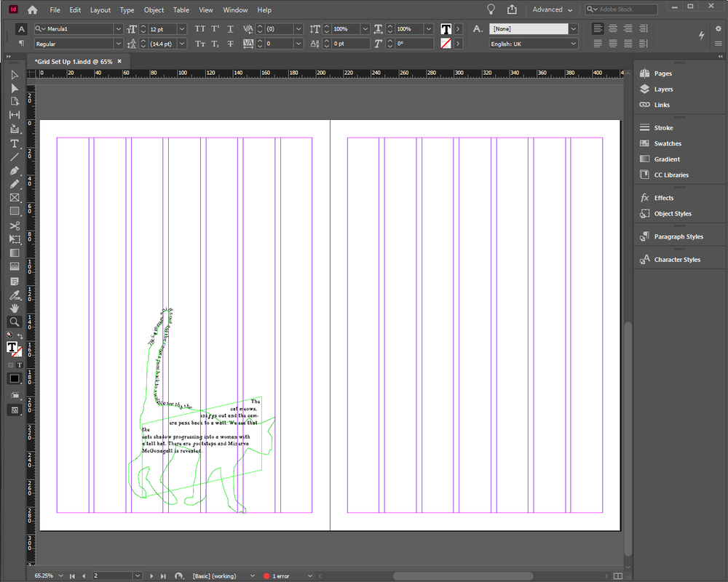The image size is (728, 582).
Task: Open the font family dropdown for Merula1
Action: click(x=118, y=29)
